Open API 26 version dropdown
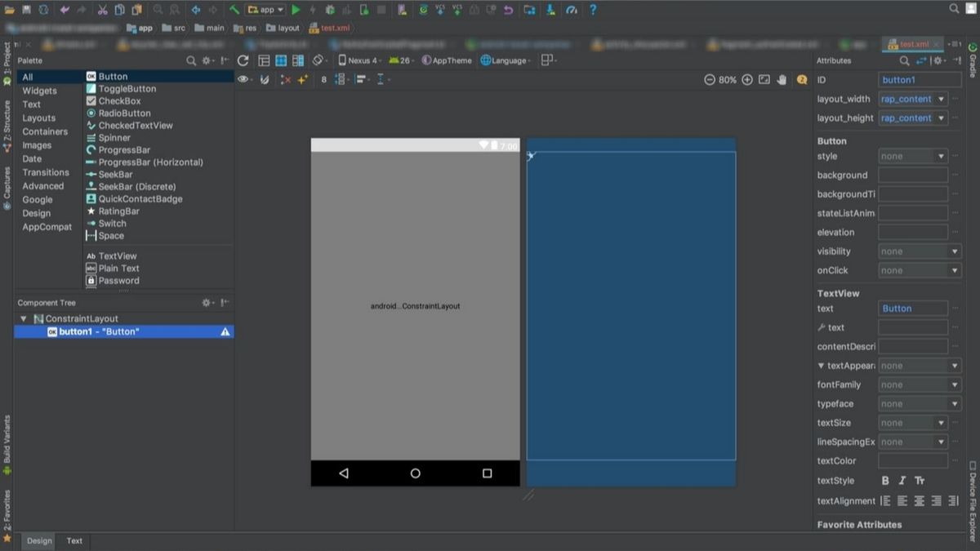980x551 pixels. coord(401,60)
